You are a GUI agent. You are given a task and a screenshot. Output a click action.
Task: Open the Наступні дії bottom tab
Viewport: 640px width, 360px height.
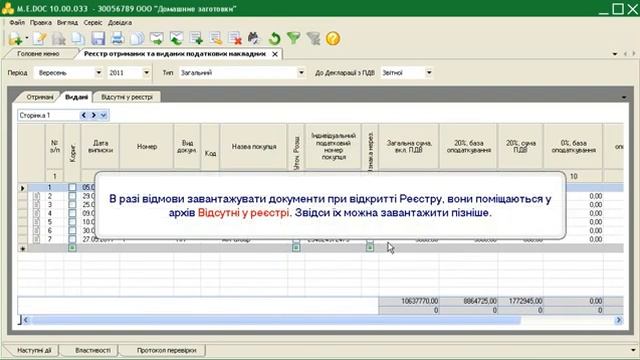(34, 350)
